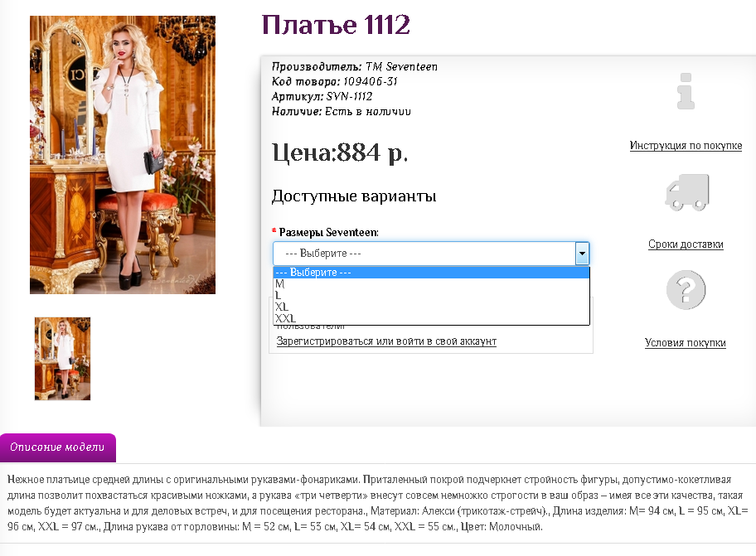Click the product title Платье 1112

(x=334, y=26)
